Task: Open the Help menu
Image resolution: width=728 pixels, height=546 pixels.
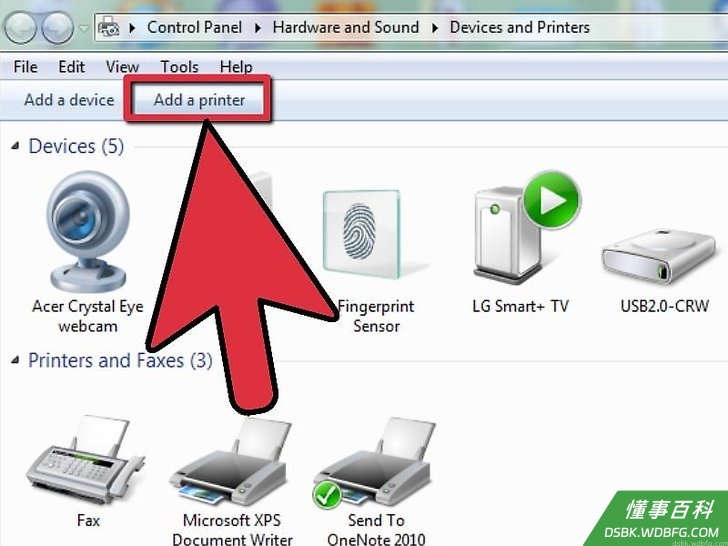Action: (x=236, y=67)
